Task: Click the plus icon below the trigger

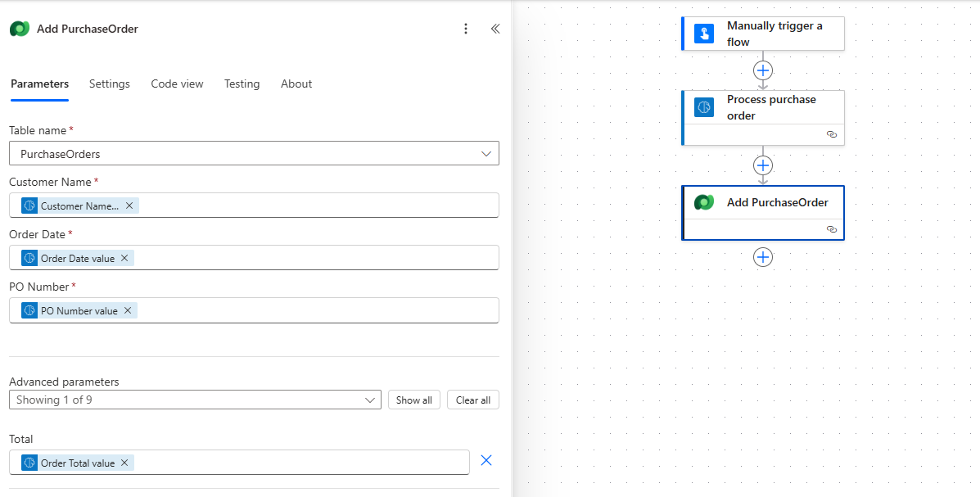Action: tap(762, 70)
